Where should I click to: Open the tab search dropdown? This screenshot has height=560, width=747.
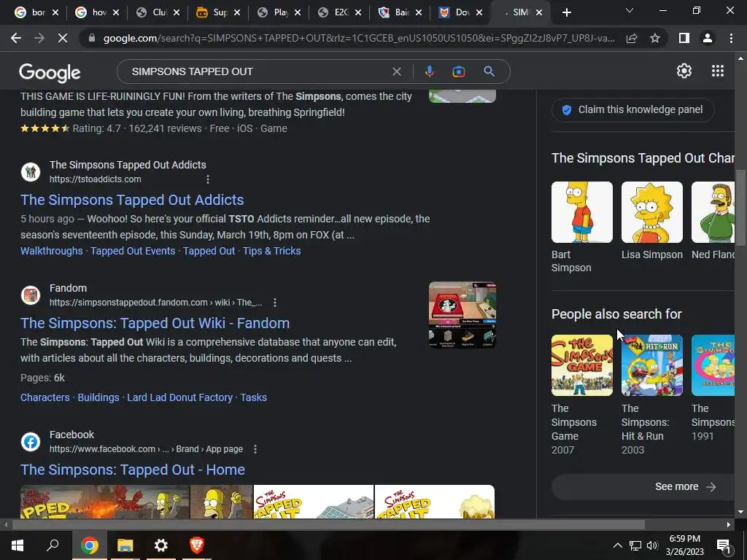(x=630, y=10)
